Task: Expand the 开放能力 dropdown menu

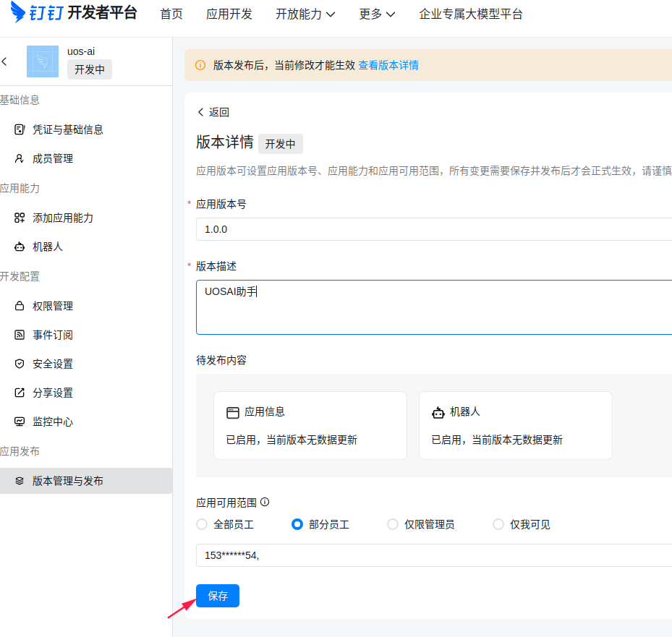Action: pos(305,14)
